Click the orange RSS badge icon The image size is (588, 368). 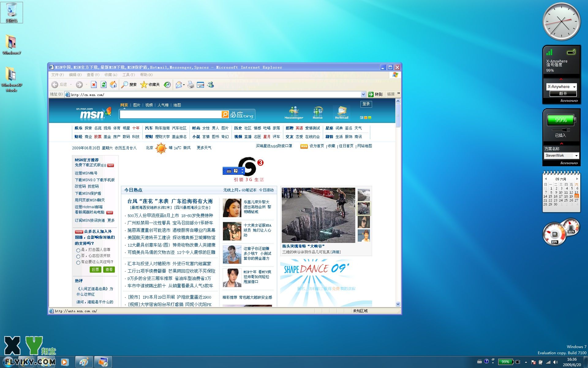pyautogui.click(x=304, y=146)
